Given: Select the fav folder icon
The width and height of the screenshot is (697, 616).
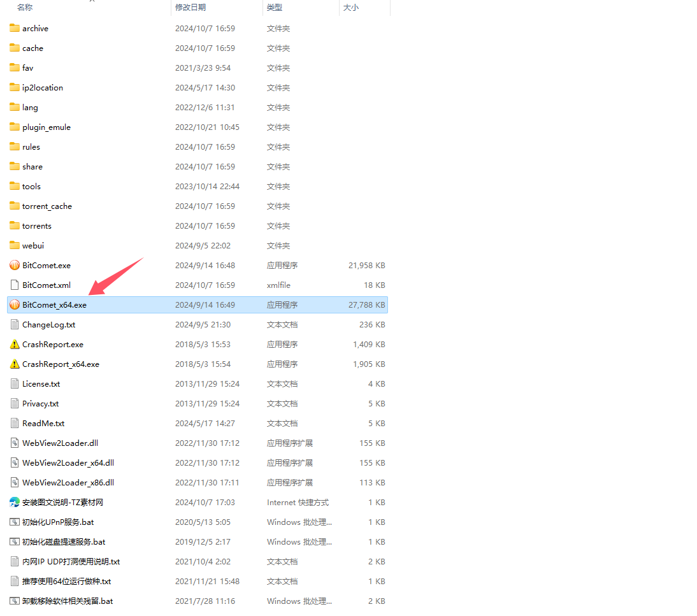Looking at the screenshot, I should 14,68.
